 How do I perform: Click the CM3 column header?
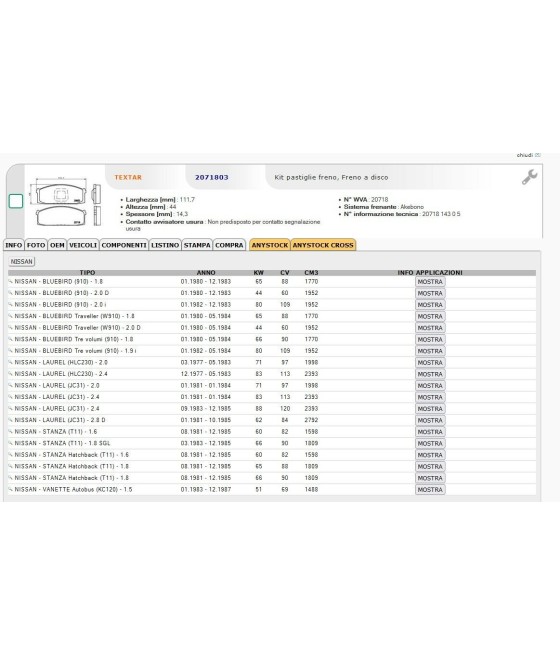(x=311, y=272)
